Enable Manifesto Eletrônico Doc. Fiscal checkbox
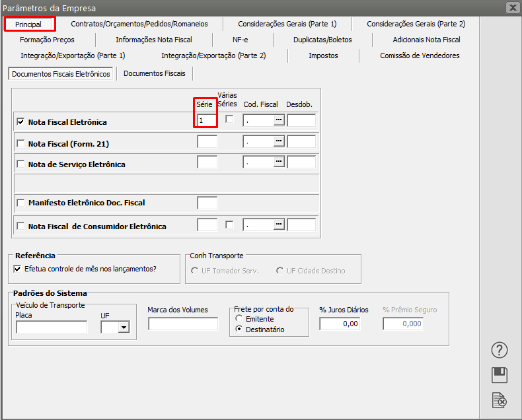This screenshot has width=522, height=420. tap(20, 203)
